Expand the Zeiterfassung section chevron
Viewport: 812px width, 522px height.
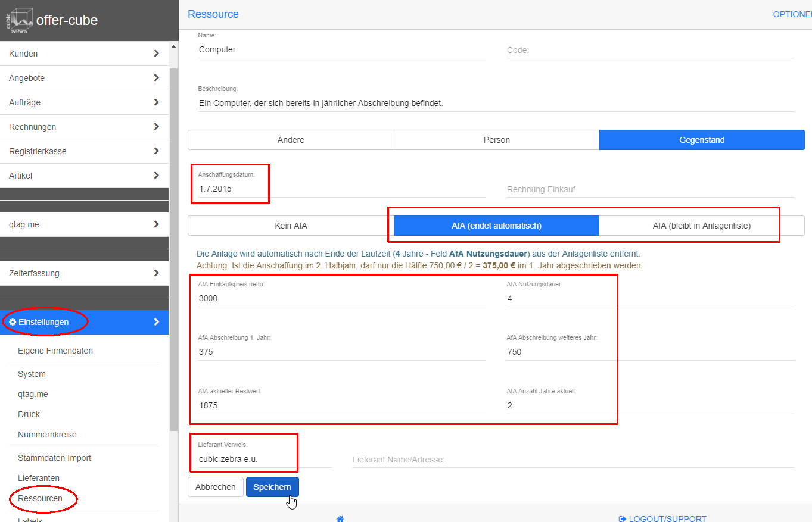point(156,273)
